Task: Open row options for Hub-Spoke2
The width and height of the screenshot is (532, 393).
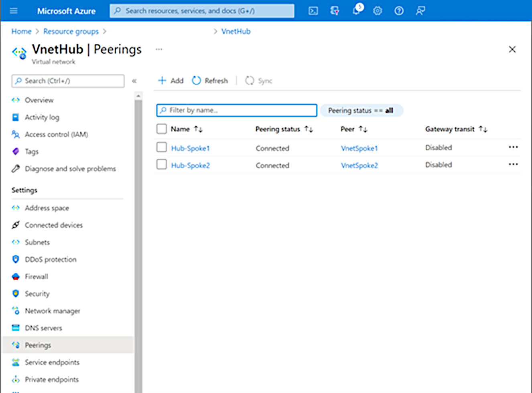Action: (x=513, y=164)
